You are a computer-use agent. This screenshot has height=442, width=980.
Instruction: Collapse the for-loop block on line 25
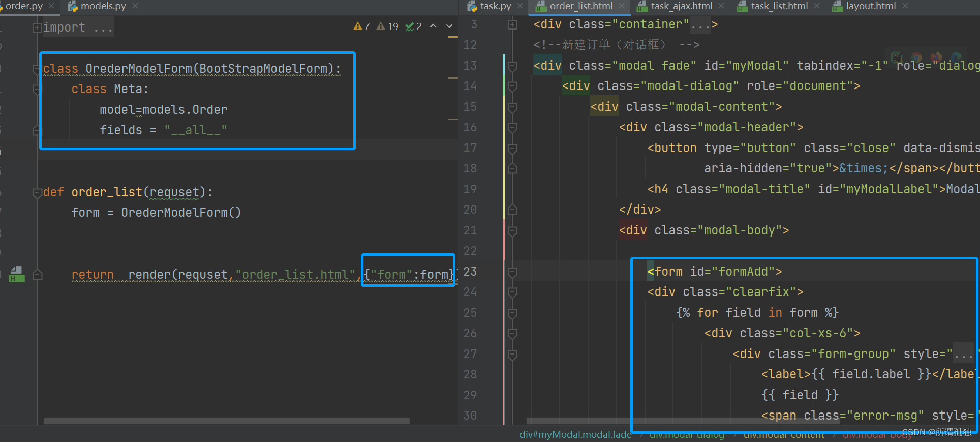pyautogui.click(x=512, y=313)
